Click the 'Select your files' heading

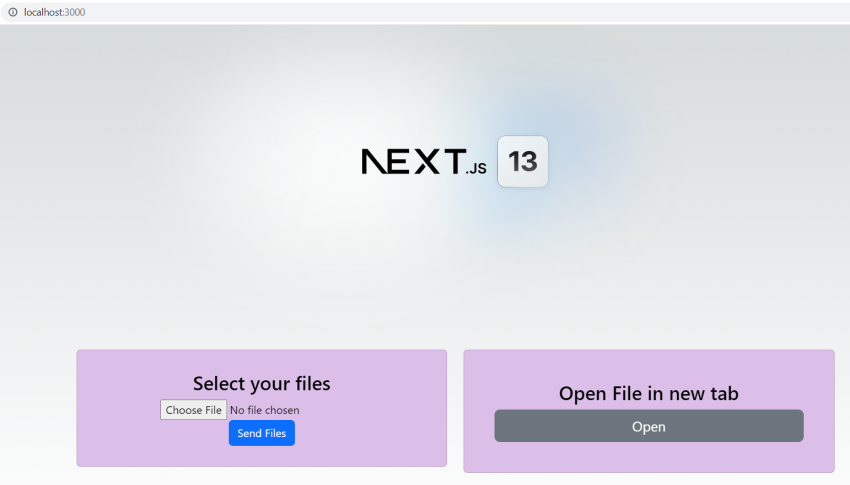pyautogui.click(x=262, y=383)
